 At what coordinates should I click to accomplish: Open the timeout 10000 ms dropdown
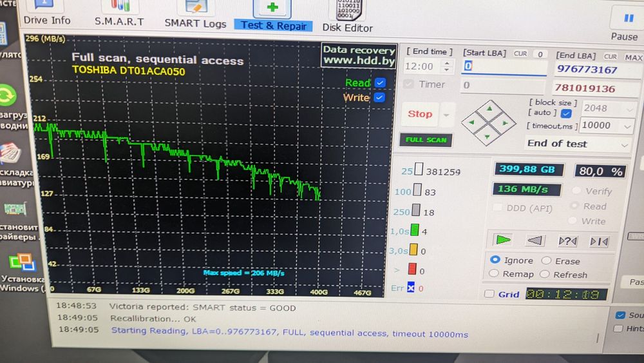coord(606,125)
